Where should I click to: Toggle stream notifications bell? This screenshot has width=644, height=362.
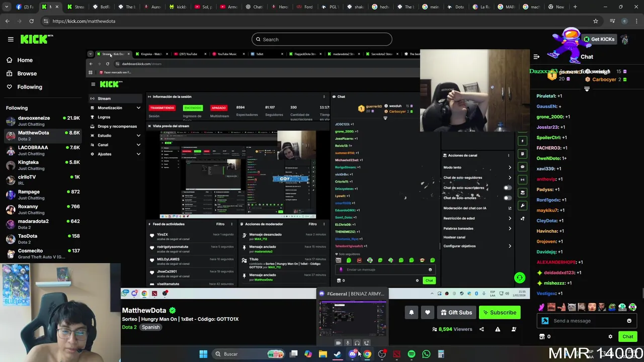coord(411,312)
